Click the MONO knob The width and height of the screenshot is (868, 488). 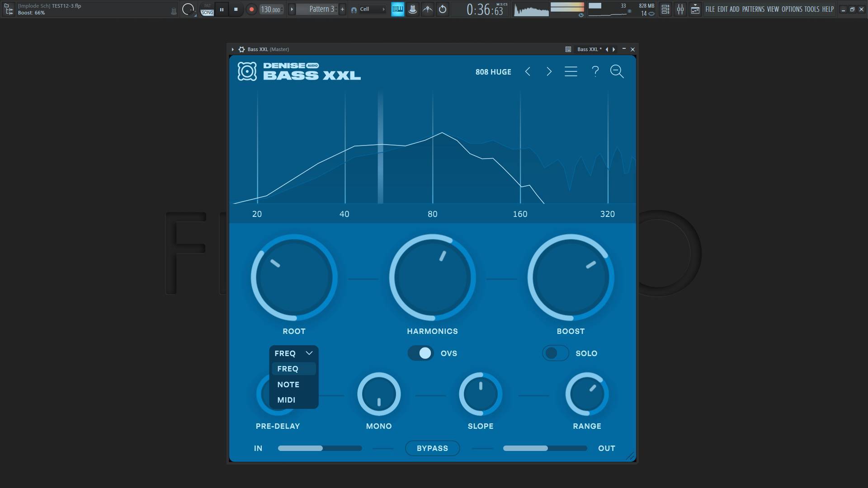tap(379, 394)
